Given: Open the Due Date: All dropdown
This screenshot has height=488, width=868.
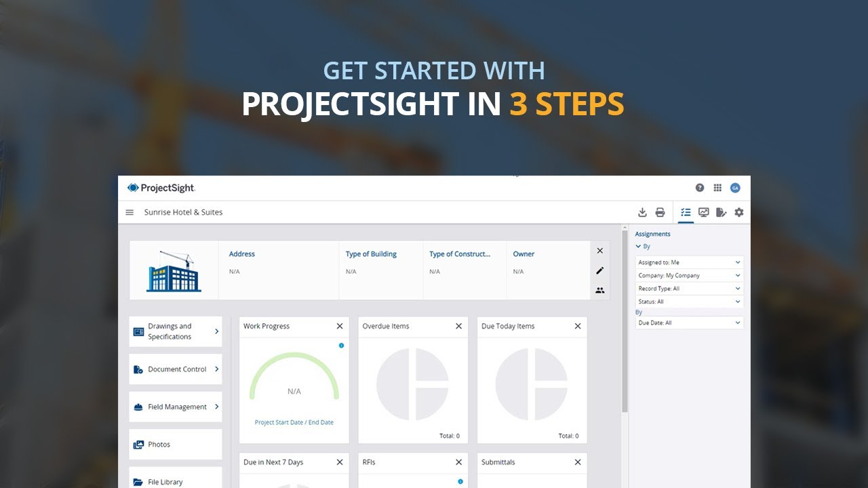Looking at the screenshot, I should point(689,323).
